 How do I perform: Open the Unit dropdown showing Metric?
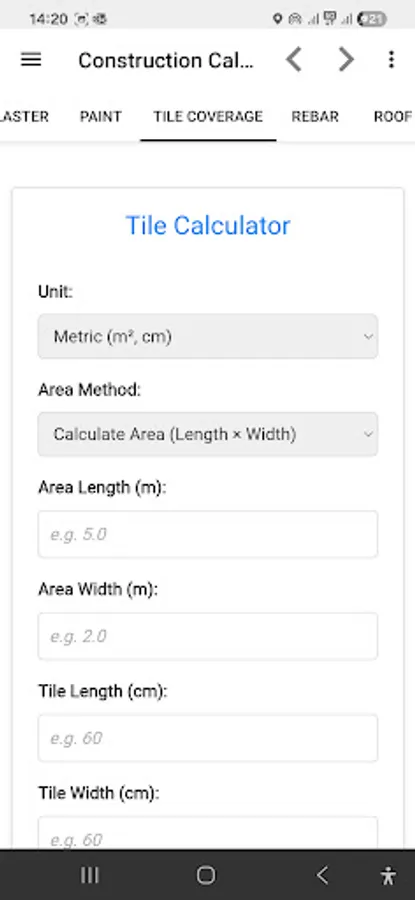coord(208,336)
